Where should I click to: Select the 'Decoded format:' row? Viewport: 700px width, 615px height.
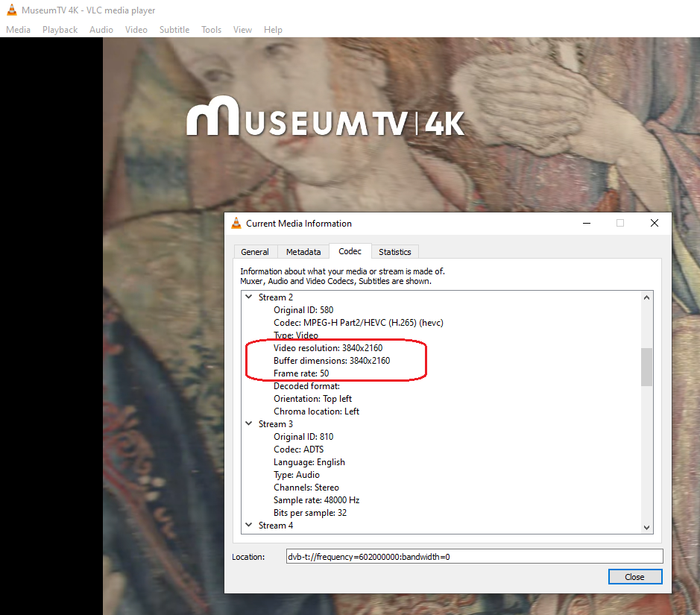[x=306, y=385]
